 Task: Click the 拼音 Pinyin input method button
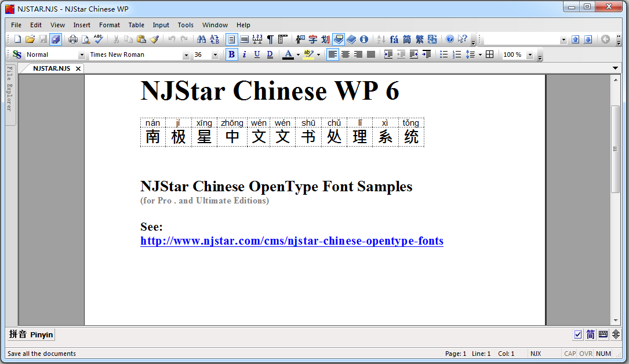[31, 334]
